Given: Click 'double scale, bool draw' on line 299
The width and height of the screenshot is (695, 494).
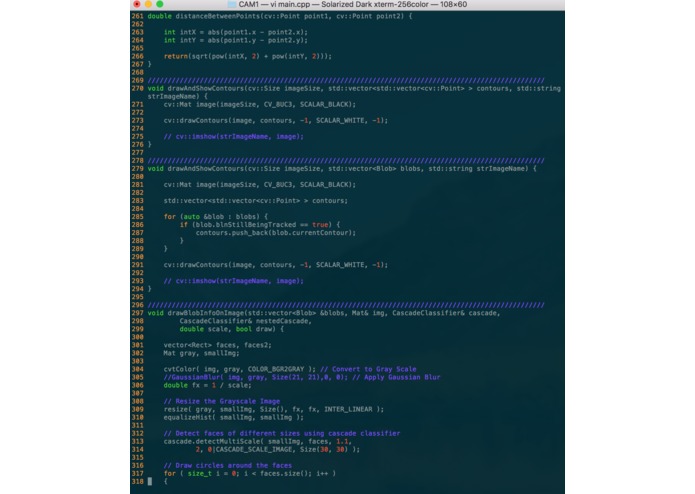Looking at the screenshot, I should coord(227,329).
